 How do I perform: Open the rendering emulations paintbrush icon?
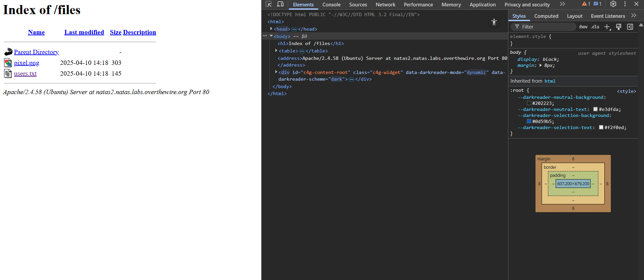[618, 27]
